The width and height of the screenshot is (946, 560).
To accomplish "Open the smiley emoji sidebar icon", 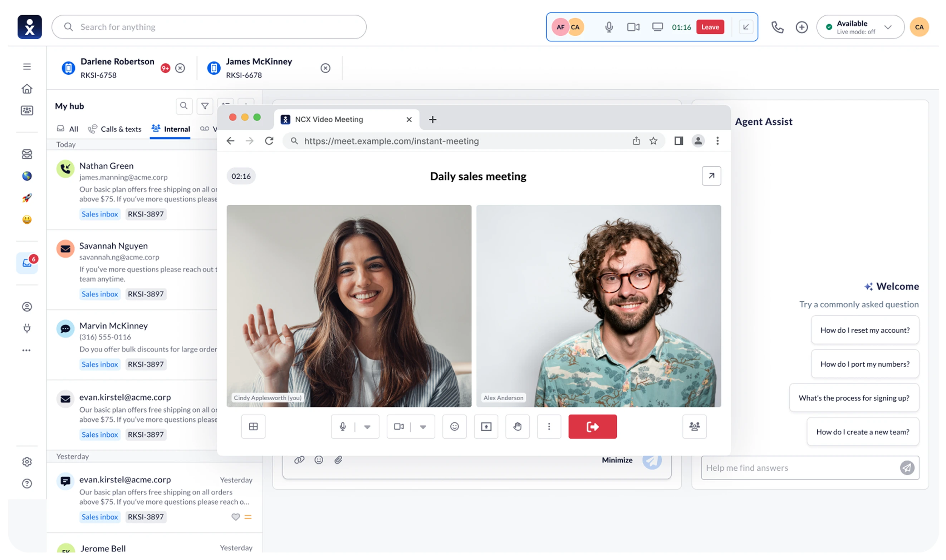I will click(27, 220).
